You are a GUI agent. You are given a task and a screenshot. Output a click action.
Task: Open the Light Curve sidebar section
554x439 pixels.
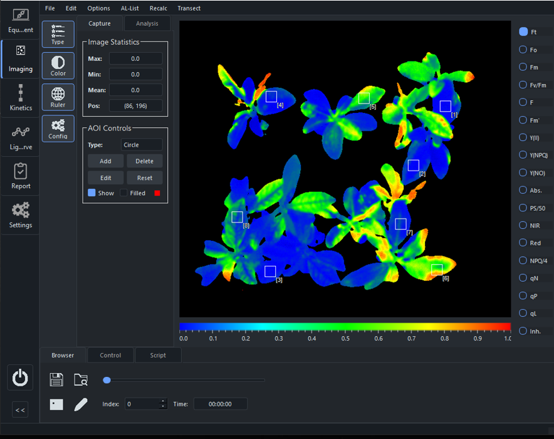[20, 137]
